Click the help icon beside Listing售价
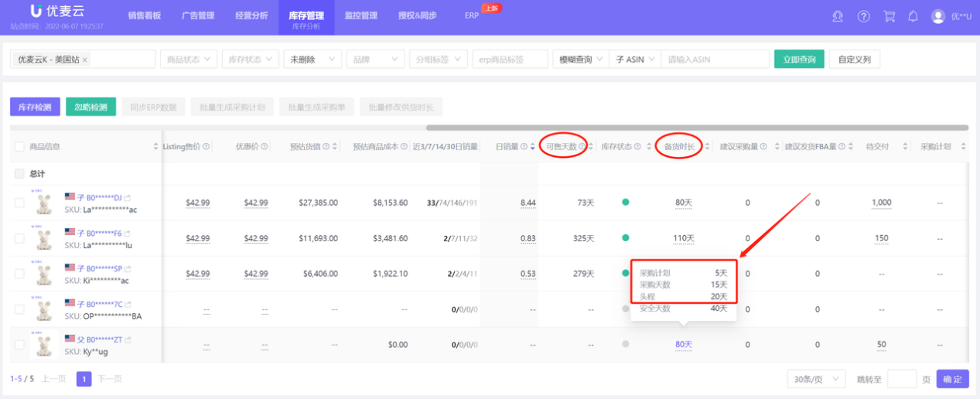The image size is (980, 399). coord(206,146)
